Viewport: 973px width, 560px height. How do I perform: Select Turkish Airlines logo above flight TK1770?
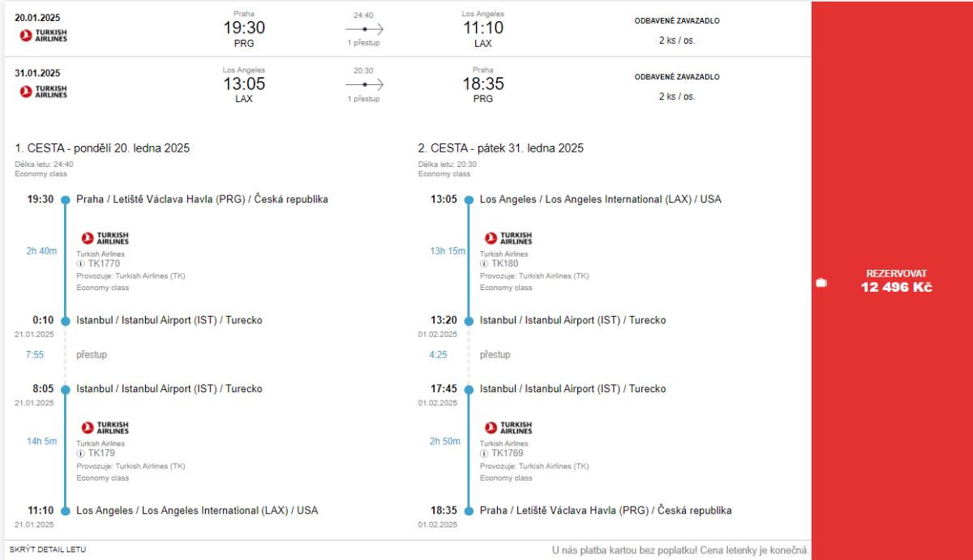pyautogui.click(x=105, y=238)
